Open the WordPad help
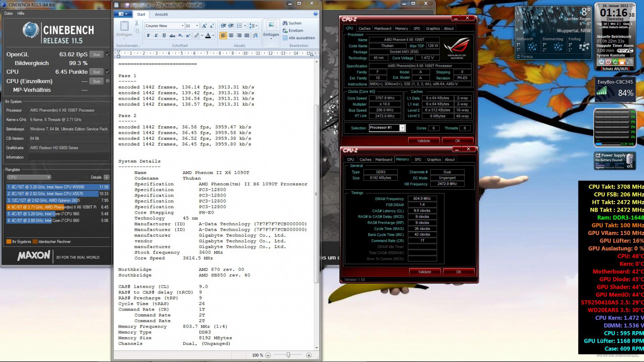Image resolution: width=644 pixels, height=362 pixels. 315,14
